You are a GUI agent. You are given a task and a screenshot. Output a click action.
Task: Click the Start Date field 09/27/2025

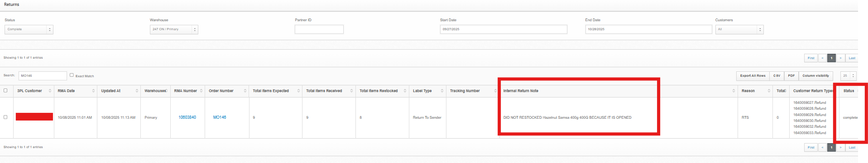(x=504, y=29)
